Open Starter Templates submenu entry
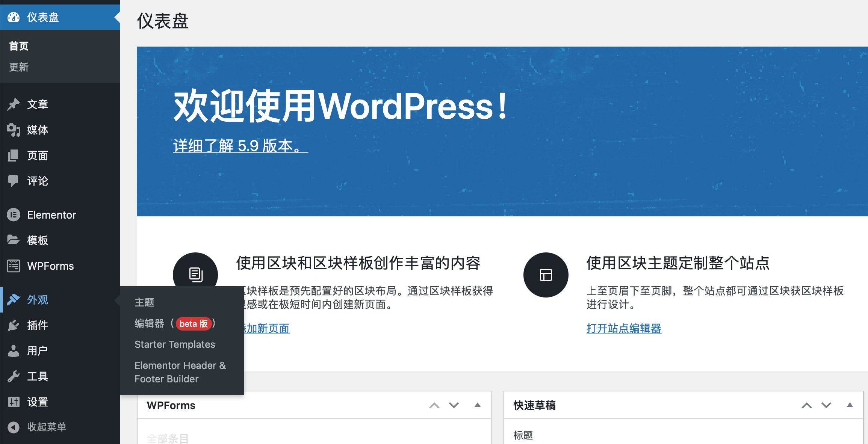This screenshot has height=444, width=868. [175, 344]
